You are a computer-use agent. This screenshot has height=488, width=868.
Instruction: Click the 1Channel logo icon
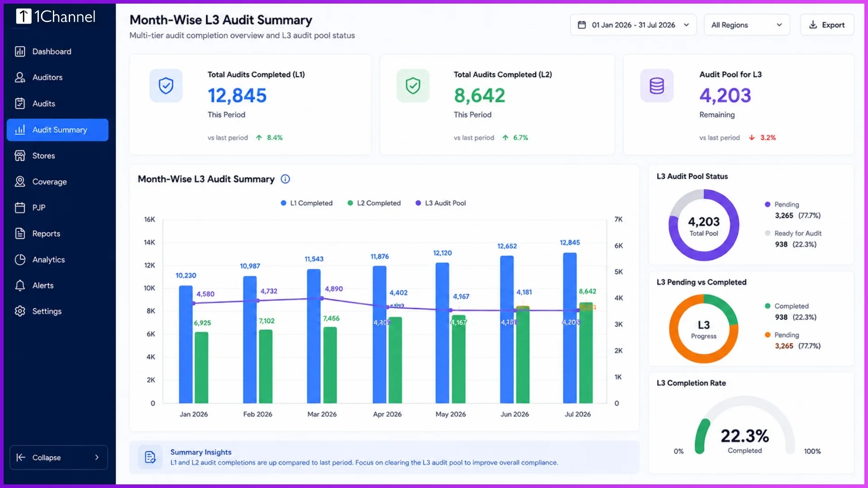click(24, 16)
